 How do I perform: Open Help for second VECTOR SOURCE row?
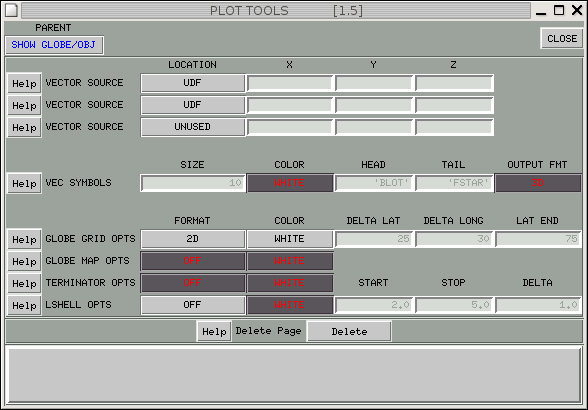tap(24, 105)
